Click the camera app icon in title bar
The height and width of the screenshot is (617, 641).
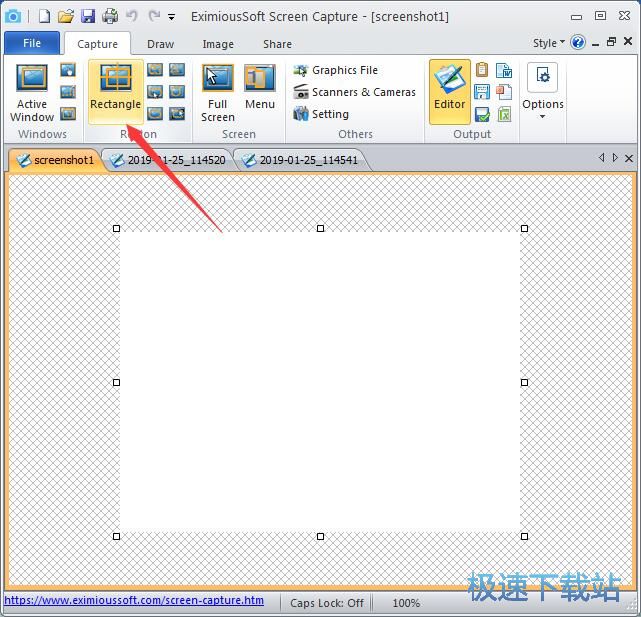[x=13, y=16]
